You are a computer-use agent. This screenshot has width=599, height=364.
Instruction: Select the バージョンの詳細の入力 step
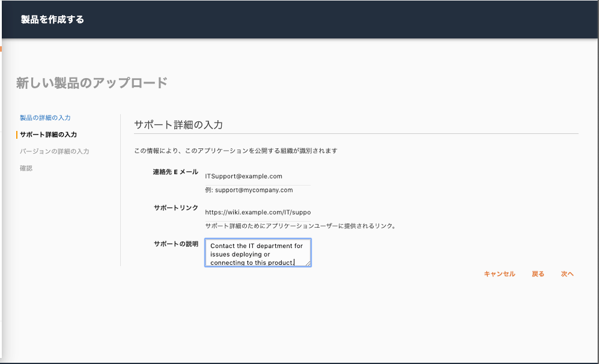tap(54, 151)
